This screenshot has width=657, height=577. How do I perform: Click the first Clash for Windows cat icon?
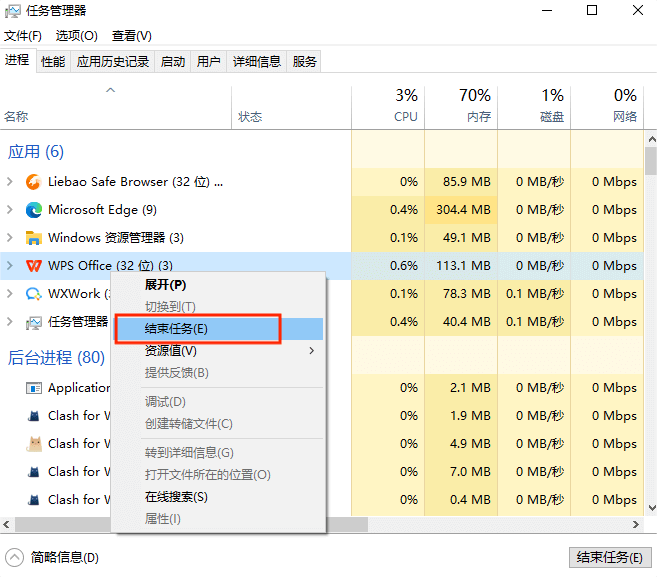pyautogui.click(x=34, y=416)
